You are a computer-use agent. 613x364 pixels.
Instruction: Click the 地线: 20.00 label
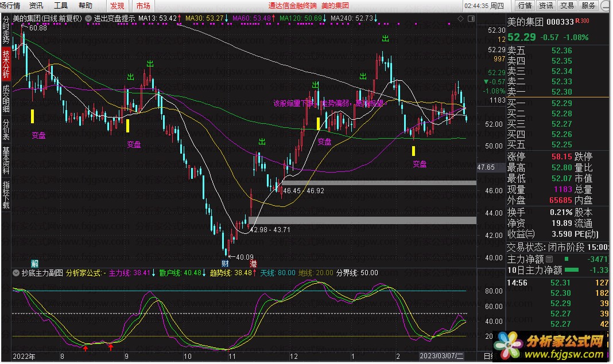pos(316,273)
